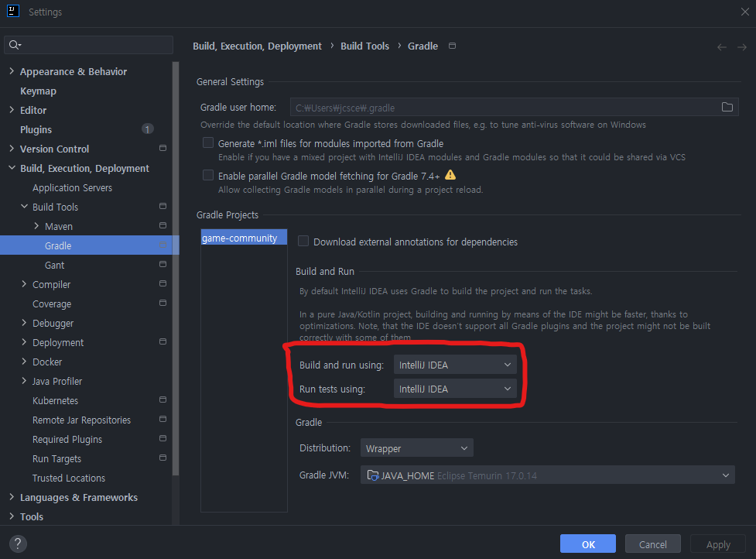Click project-level marker on Required Plugins row
This screenshot has width=756, height=559.
pyautogui.click(x=163, y=438)
